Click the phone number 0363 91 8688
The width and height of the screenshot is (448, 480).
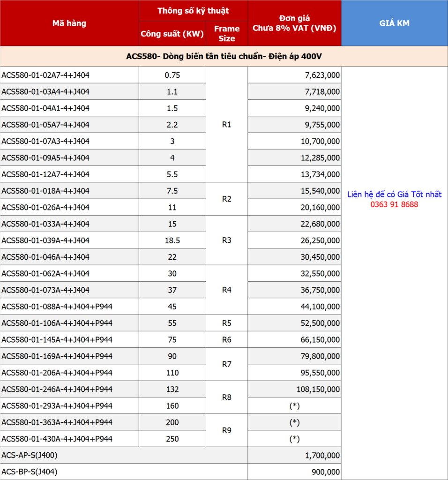394,204
